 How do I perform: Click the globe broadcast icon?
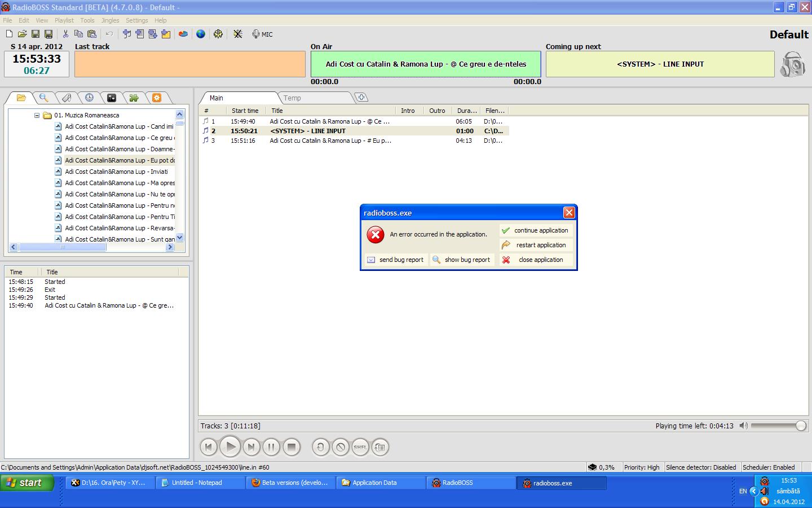tap(201, 34)
